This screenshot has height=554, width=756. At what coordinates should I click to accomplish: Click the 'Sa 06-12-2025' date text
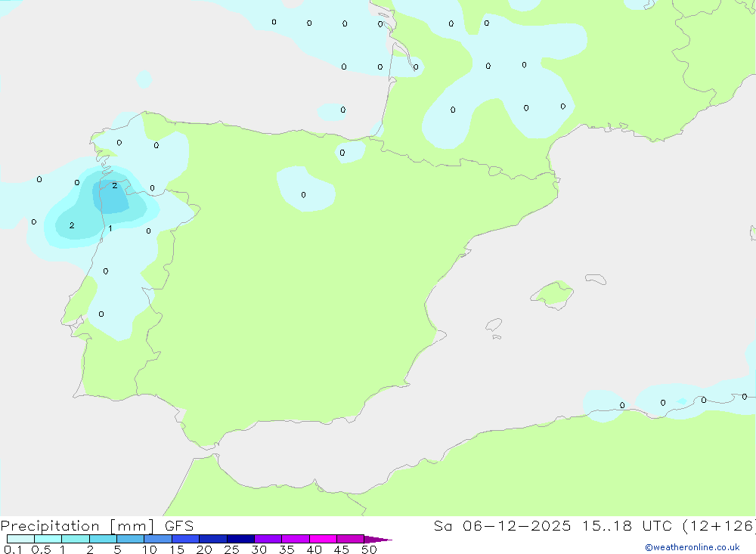click(502, 525)
